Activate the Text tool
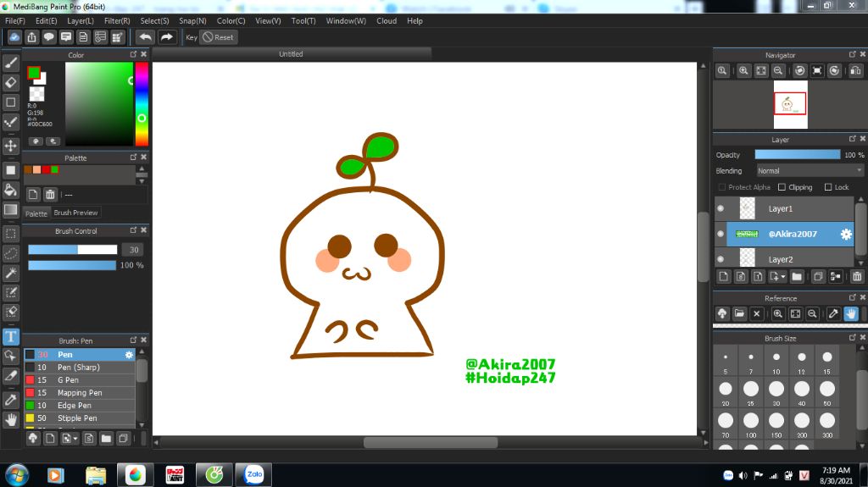The width and height of the screenshot is (868, 487). [x=11, y=336]
